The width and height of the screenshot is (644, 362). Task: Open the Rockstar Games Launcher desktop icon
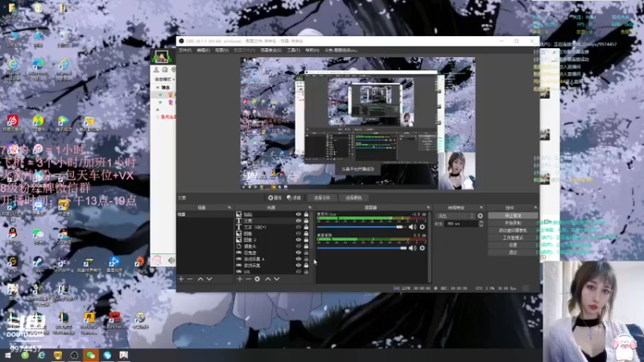[x=89, y=320]
